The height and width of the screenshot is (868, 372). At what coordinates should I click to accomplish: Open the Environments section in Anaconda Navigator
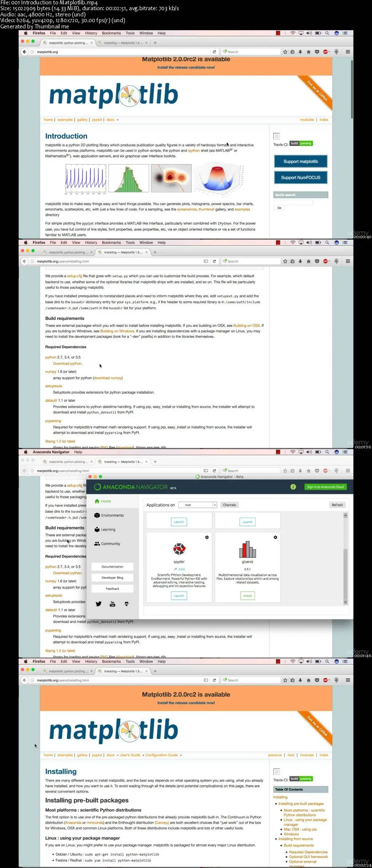[x=109, y=515]
